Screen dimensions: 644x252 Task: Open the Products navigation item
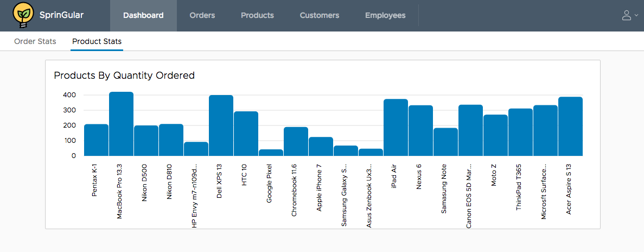(257, 16)
